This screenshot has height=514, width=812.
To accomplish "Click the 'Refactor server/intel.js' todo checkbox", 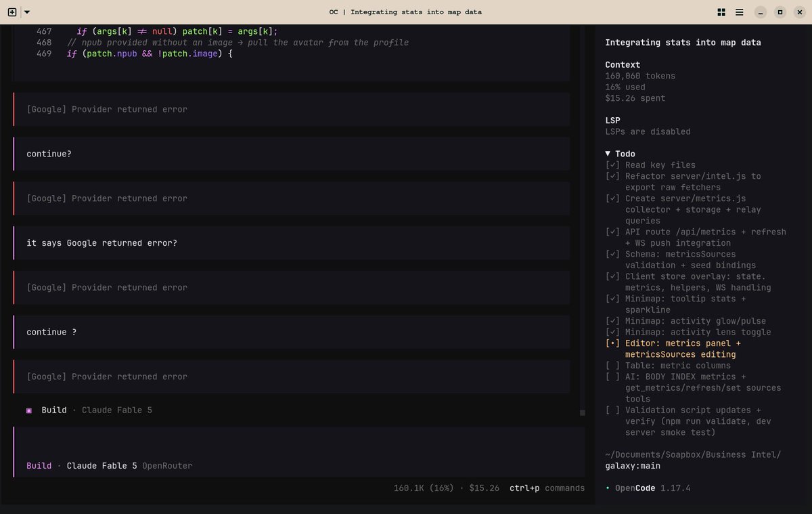I will pyautogui.click(x=612, y=176).
